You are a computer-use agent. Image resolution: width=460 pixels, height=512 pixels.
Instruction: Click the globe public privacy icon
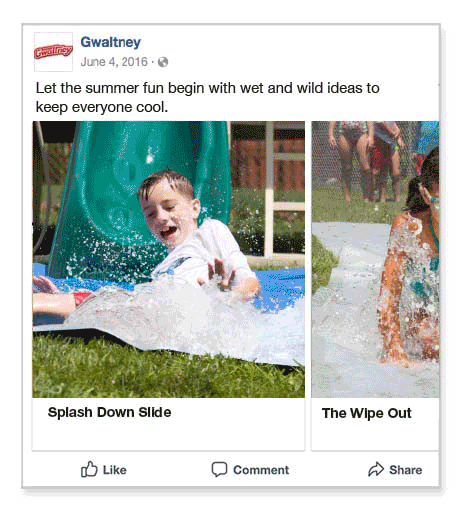163,62
